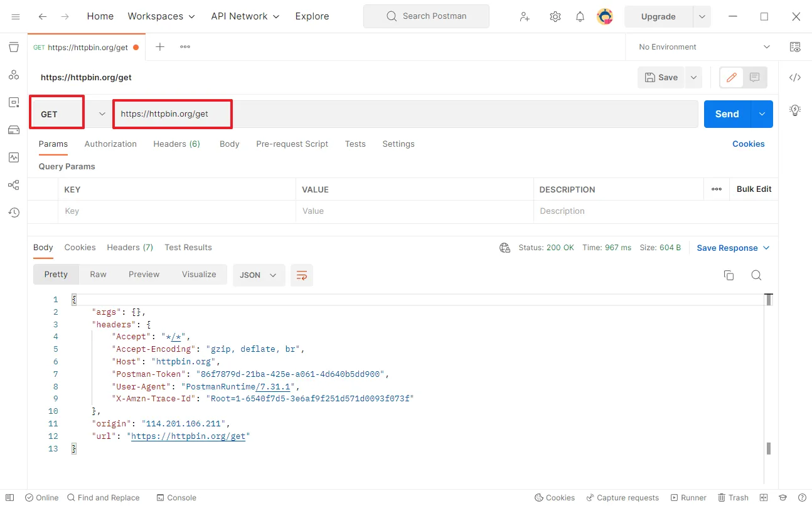Open the code snippet panel
The height and width of the screenshot is (506, 812).
click(x=795, y=78)
